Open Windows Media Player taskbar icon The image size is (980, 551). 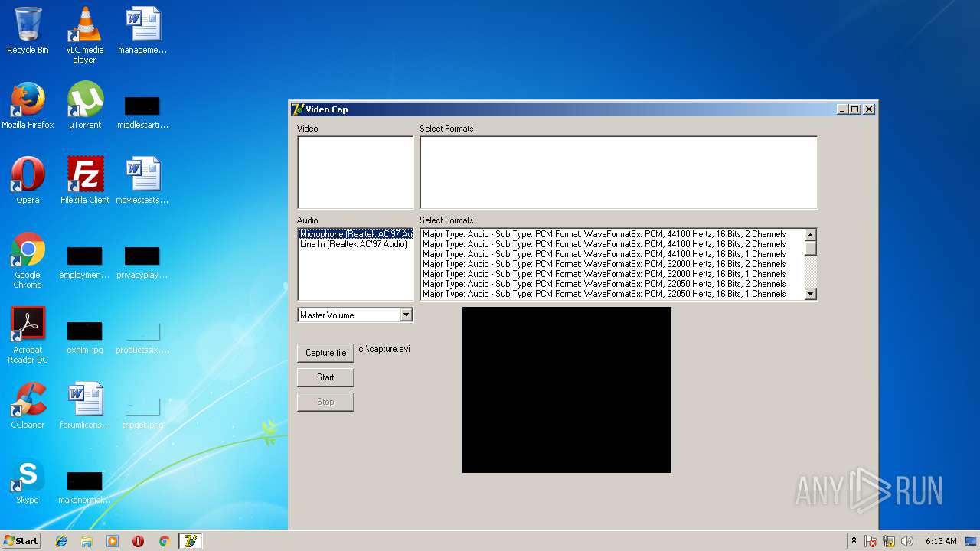coord(113,541)
